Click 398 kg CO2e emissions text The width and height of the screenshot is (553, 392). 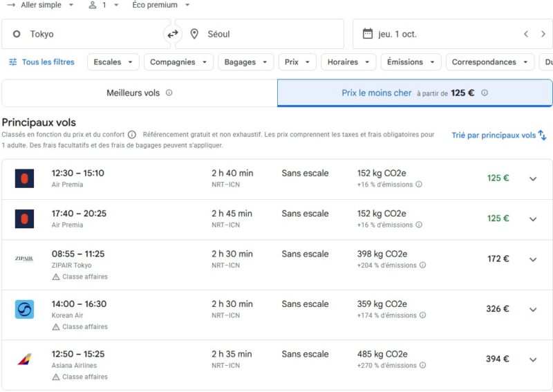point(382,254)
